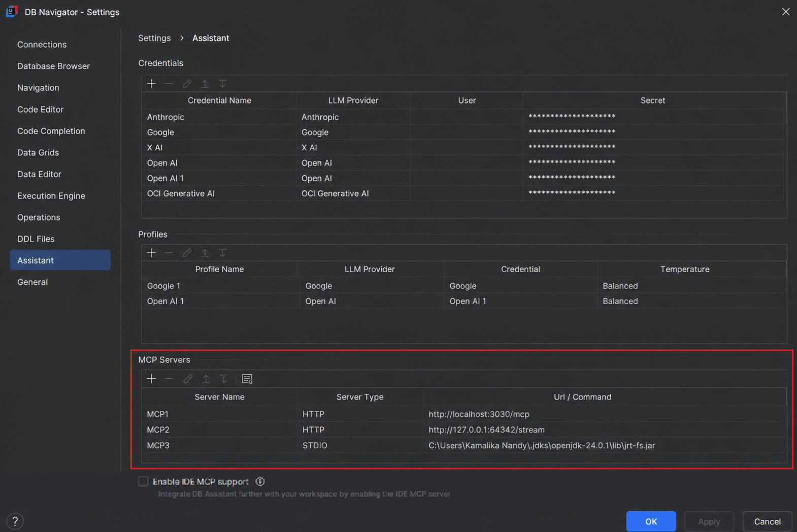
Task: Edit MCP server with pencil icon
Action: (188, 379)
